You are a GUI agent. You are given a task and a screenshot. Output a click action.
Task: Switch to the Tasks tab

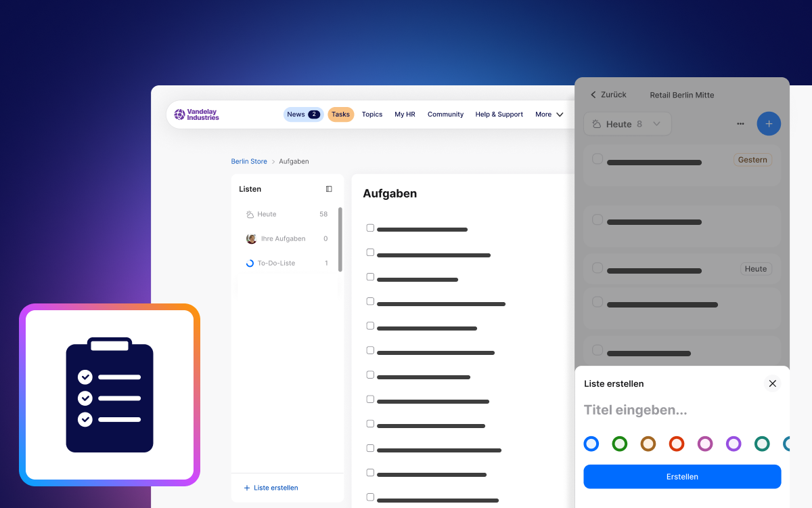(x=340, y=114)
